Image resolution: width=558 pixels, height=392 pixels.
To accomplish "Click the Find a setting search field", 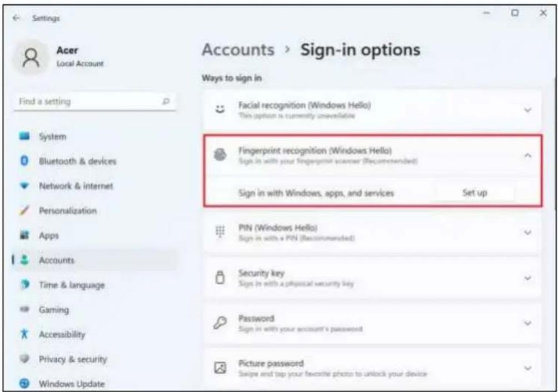I will [94, 102].
